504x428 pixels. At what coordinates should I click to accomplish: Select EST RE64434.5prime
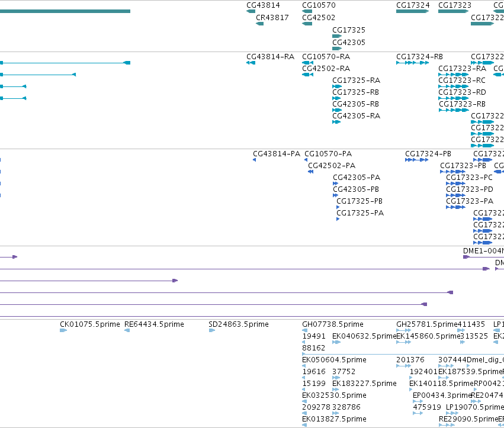[x=155, y=324]
